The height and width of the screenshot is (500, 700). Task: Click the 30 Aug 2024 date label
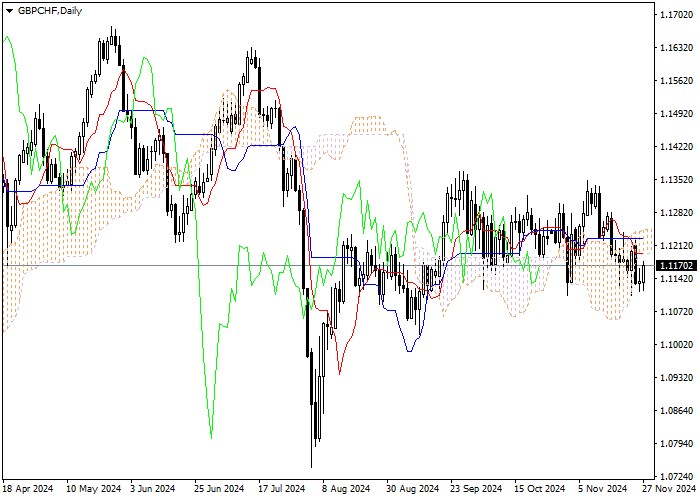pos(413,489)
